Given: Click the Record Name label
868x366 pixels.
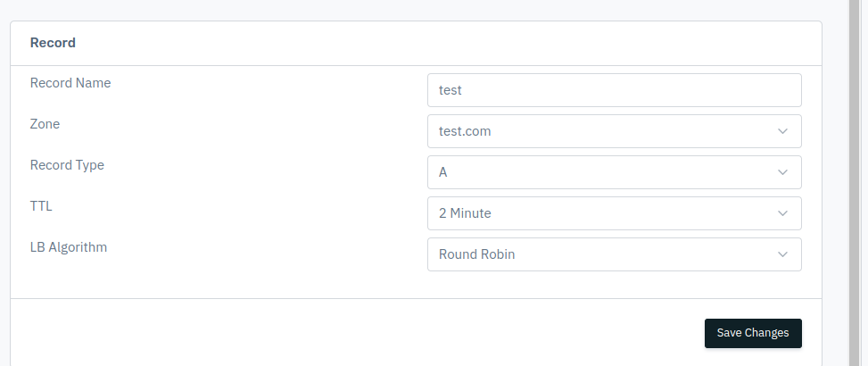Looking at the screenshot, I should click(70, 83).
